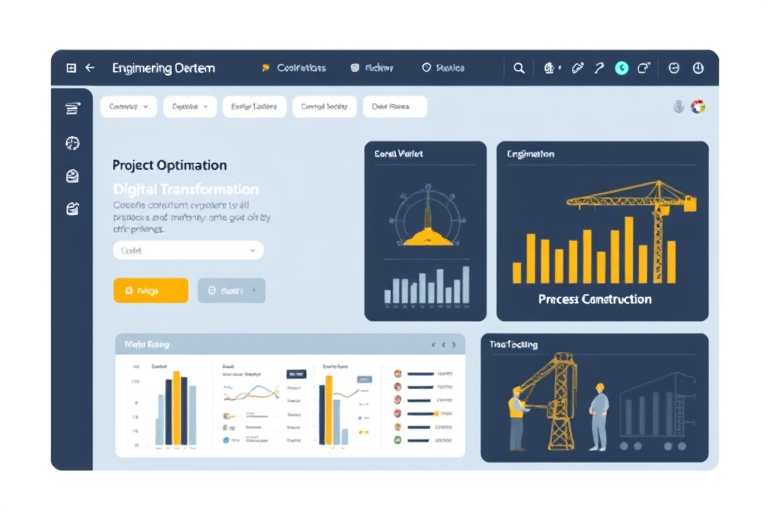Screen dimensions: 768x512
Task: Open the grid window icon in header
Action: click(71, 68)
